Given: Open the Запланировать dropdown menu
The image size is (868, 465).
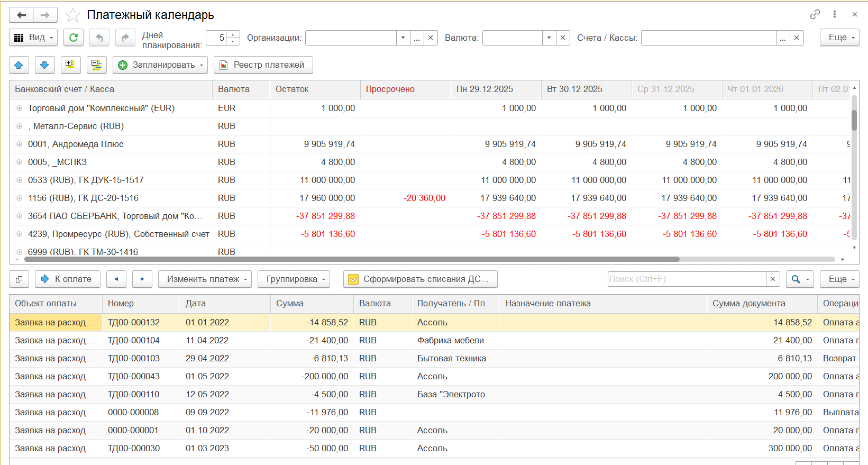Looking at the screenshot, I should tap(160, 65).
